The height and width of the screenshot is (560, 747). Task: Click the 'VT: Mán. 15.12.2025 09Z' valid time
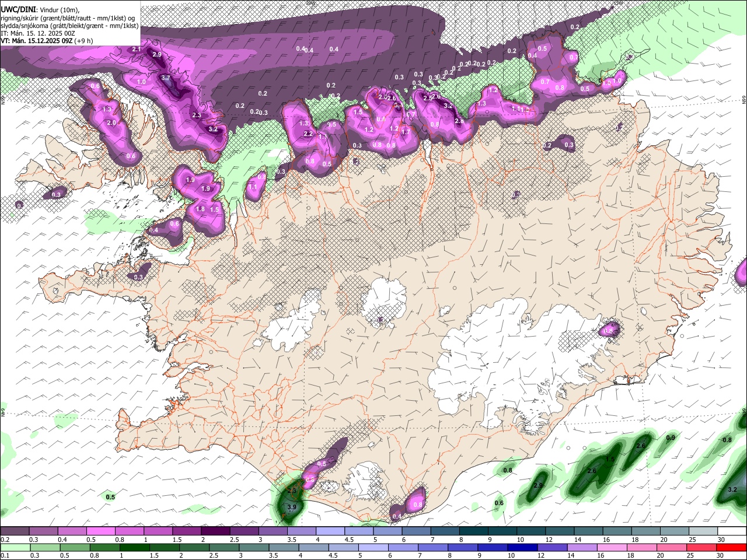tap(36, 41)
